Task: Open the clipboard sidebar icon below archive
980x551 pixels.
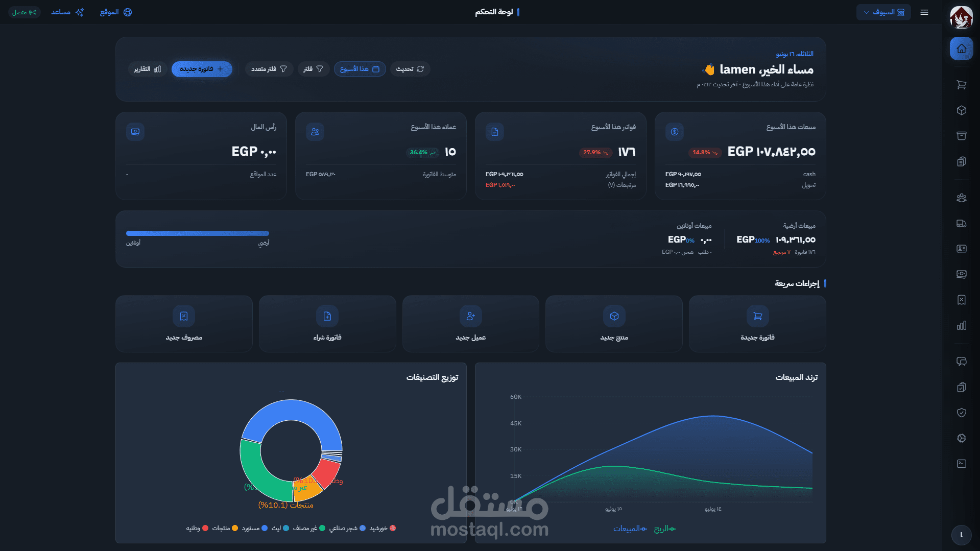Action: click(x=961, y=161)
